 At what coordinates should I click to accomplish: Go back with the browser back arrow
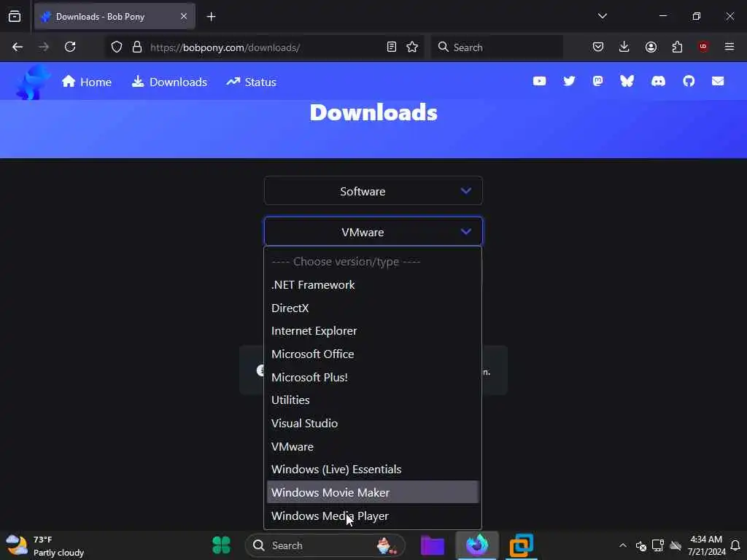point(18,47)
